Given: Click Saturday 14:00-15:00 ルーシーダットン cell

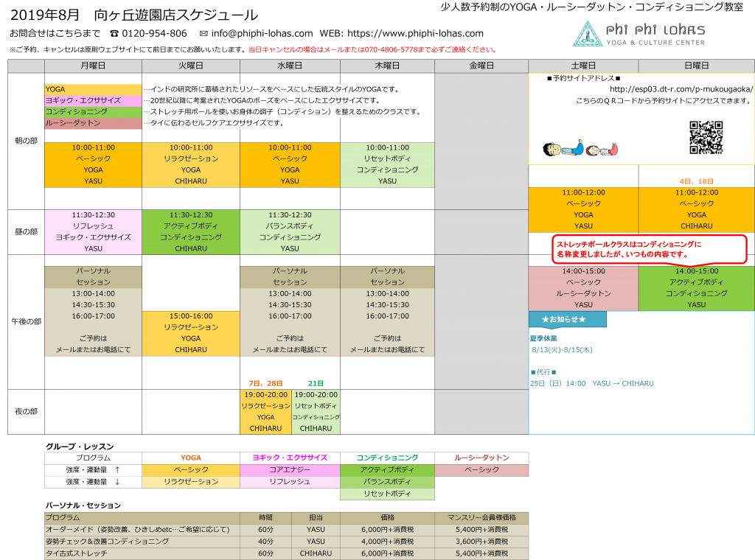Looking at the screenshot, I should pyautogui.click(x=583, y=288).
